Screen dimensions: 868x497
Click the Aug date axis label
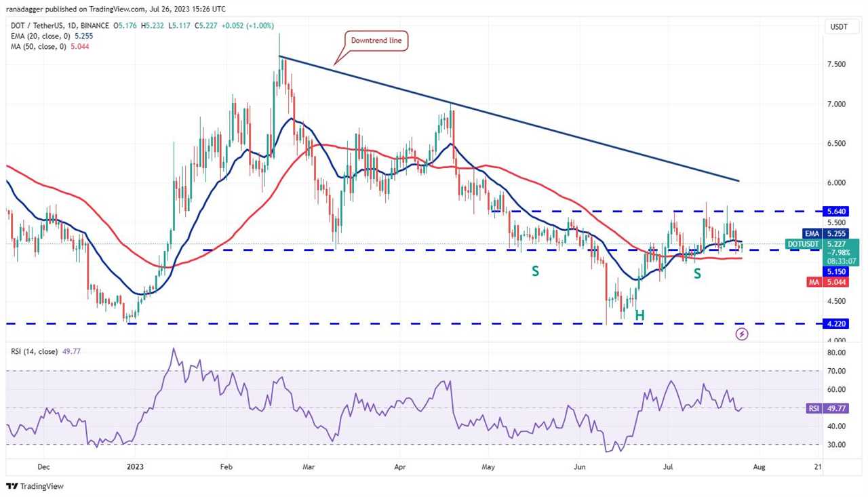[759, 467]
